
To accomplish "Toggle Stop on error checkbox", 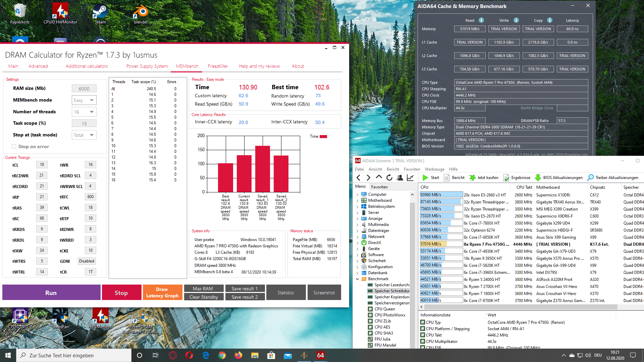I will point(14,146).
